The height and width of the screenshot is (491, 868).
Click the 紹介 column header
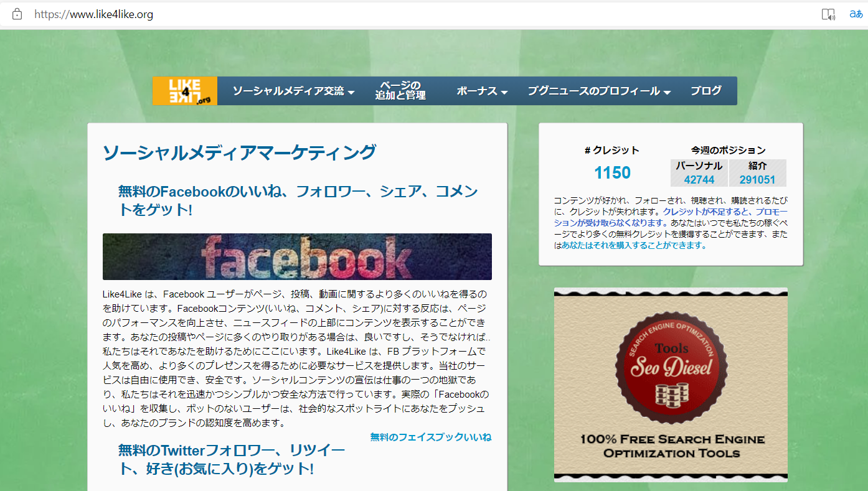click(x=758, y=166)
